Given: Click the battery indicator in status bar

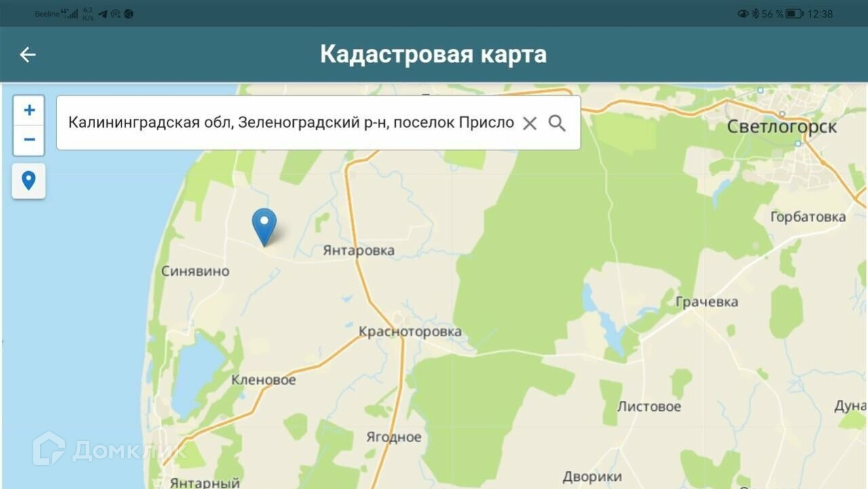Looking at the screenshot, I should [x=795, y=14].
